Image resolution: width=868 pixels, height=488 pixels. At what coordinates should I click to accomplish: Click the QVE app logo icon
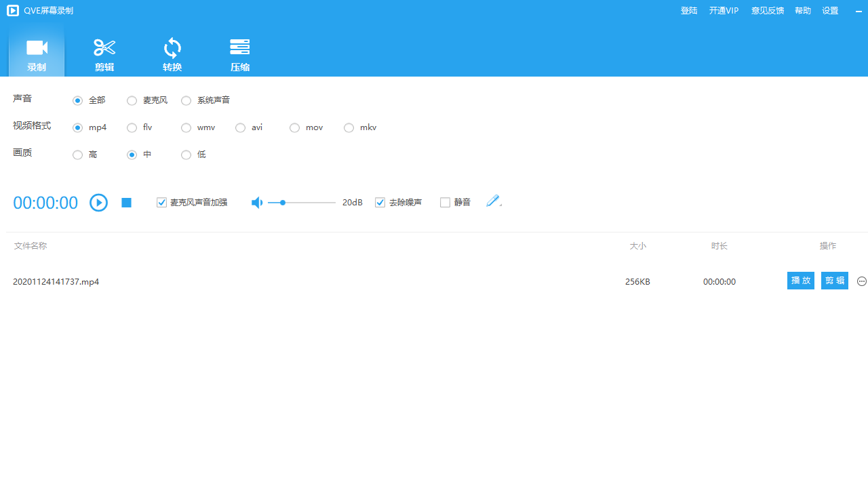pos(13,10)
